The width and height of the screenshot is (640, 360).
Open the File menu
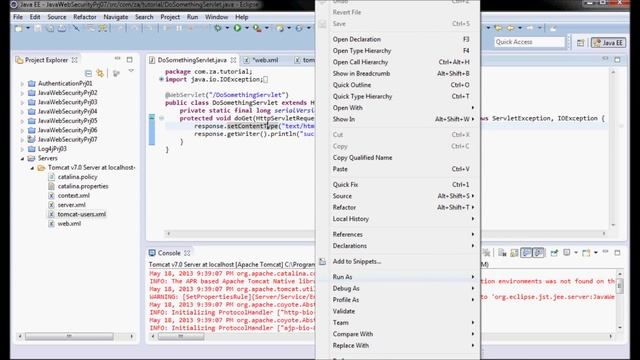tap(18, 17)
